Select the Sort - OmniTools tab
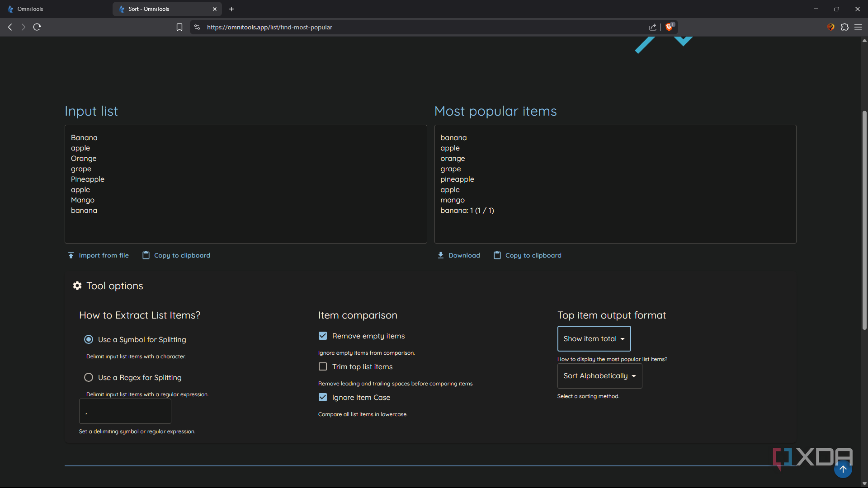This screenshot has width=868, height=488. tap(167, 9)
